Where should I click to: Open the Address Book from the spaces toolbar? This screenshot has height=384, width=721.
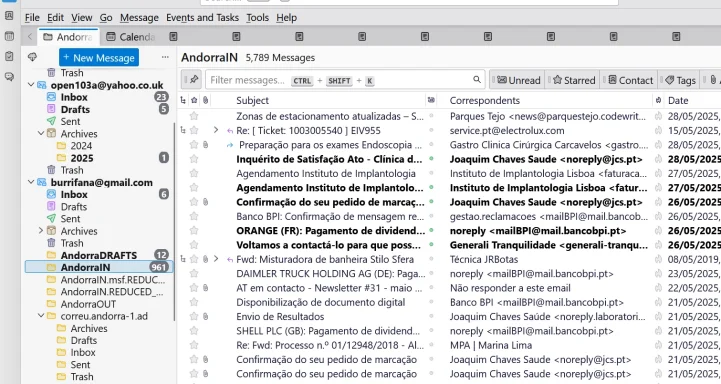[x=9, y=16]
